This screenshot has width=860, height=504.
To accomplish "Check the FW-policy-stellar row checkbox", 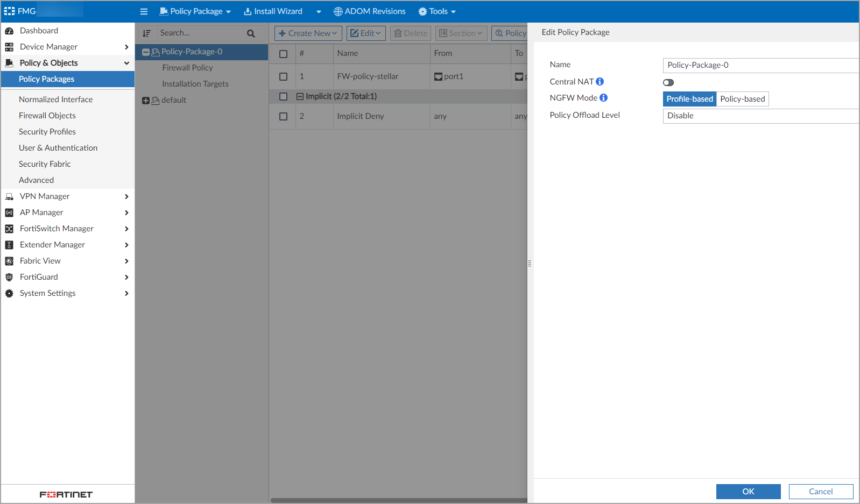I will 283,76.
